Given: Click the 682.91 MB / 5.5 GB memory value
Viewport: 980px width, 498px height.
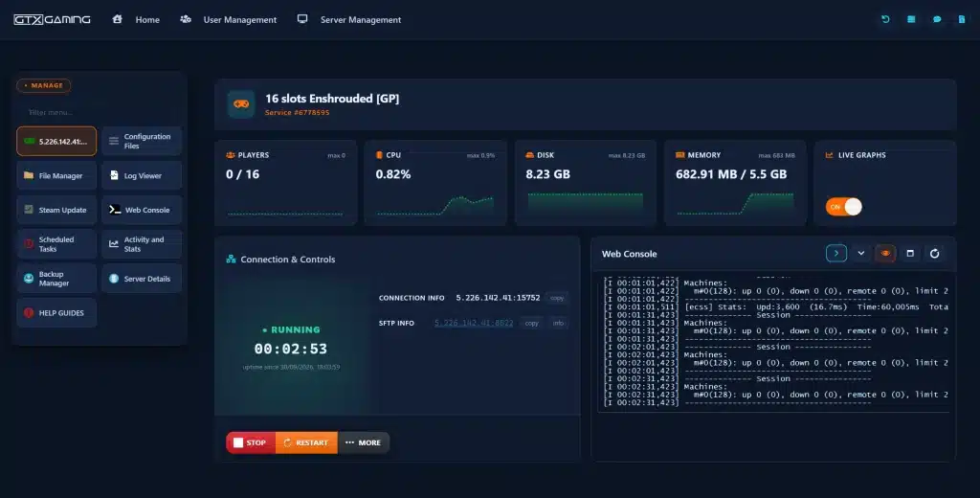Looking at the screenshot, I should click(731, 174).
